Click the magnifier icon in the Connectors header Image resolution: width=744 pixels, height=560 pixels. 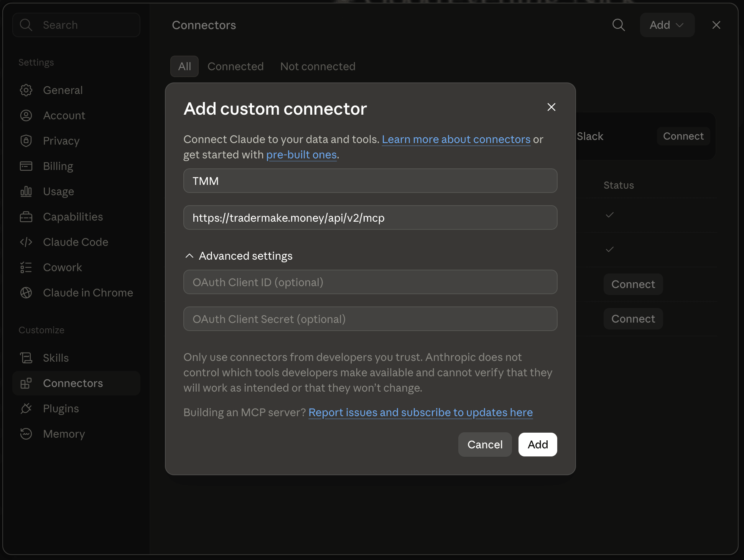tap(619, 25)
